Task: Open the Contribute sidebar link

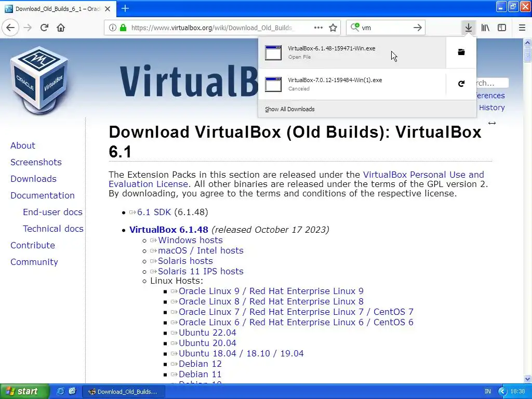Action: tap(33, 245)
